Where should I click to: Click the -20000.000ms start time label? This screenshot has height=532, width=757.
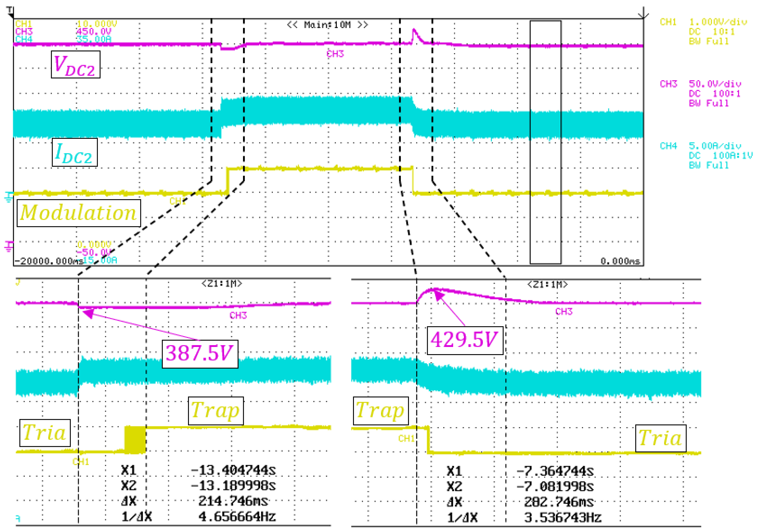coord(49,261)
